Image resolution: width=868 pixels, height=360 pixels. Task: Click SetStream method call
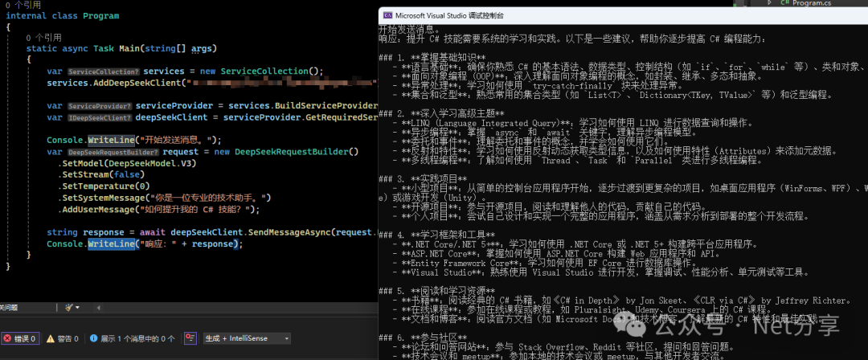click(84, 175)
